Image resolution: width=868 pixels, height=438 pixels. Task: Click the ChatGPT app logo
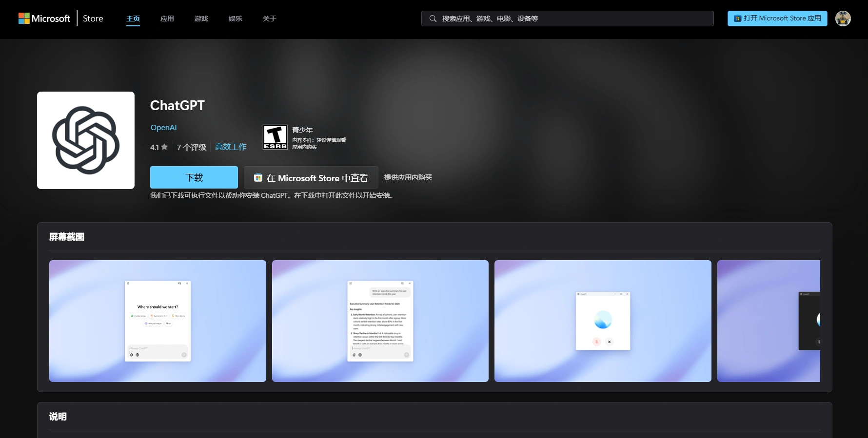click(86, 140)
